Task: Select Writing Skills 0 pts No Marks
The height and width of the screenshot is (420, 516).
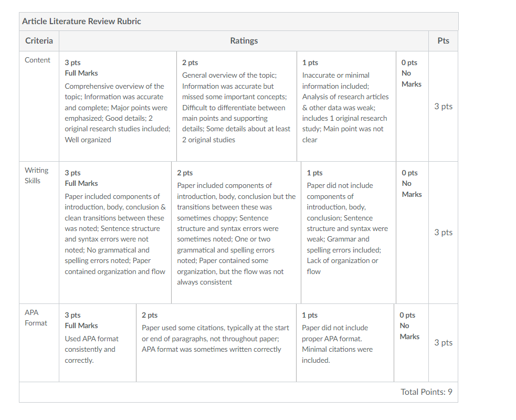Action: pos(412,233)
